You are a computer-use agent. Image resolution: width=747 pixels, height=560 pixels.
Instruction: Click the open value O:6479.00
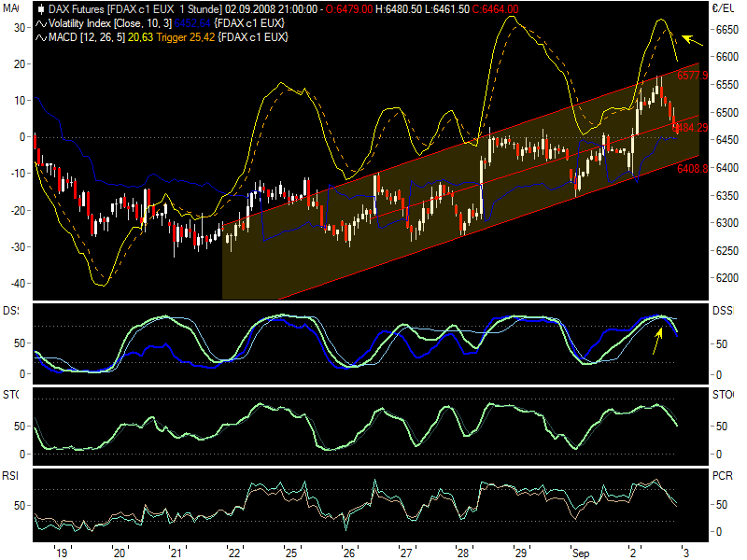coord(349,9)
